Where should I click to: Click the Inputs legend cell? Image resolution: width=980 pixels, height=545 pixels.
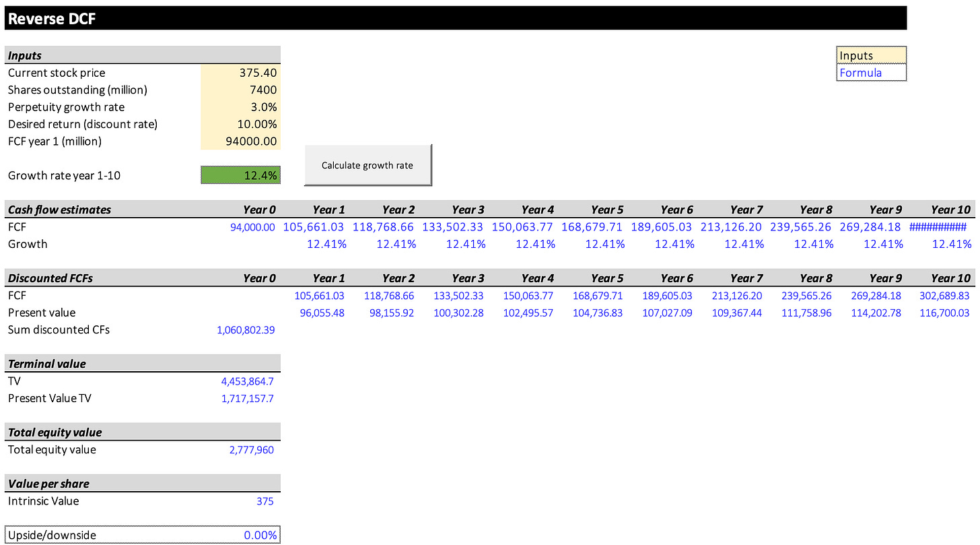point(872,55)
